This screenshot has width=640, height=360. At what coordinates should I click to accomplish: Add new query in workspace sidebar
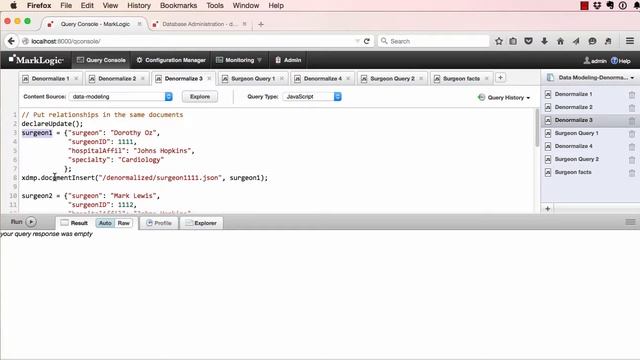547,209
